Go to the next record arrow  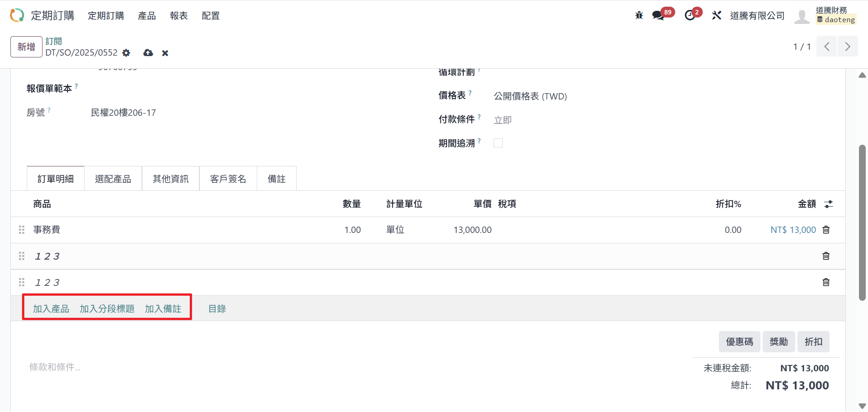847,47
